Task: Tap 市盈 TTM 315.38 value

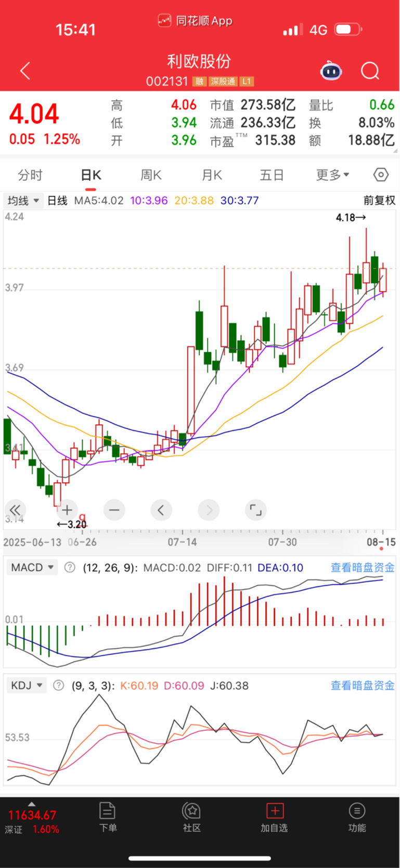Action: (x=275, y=140)
